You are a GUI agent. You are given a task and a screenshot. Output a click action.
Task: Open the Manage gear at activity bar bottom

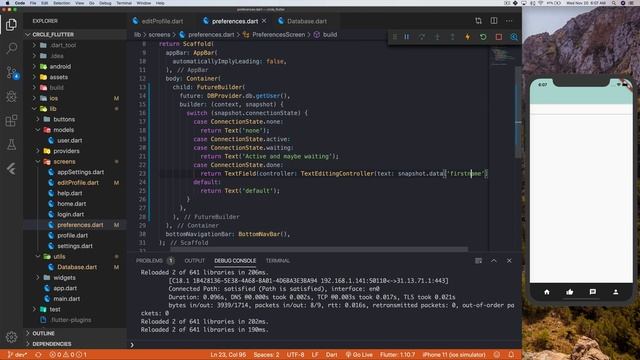(11, 337)
